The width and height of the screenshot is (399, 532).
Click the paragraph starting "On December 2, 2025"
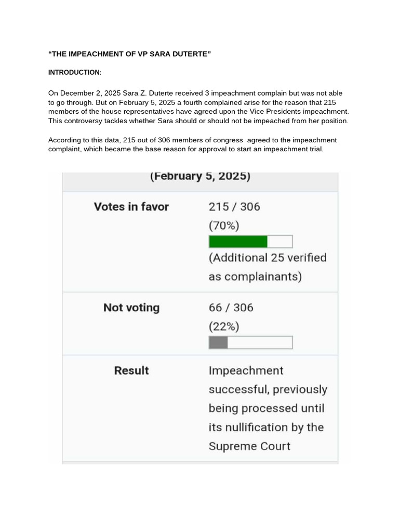click(198, 107)
